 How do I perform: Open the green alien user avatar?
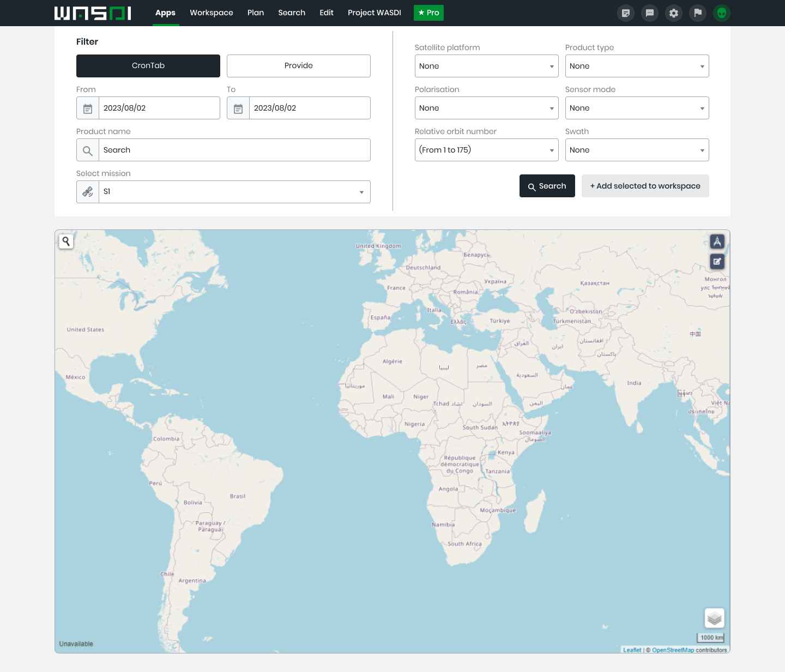pyautogui.click(x=722, y=13)
